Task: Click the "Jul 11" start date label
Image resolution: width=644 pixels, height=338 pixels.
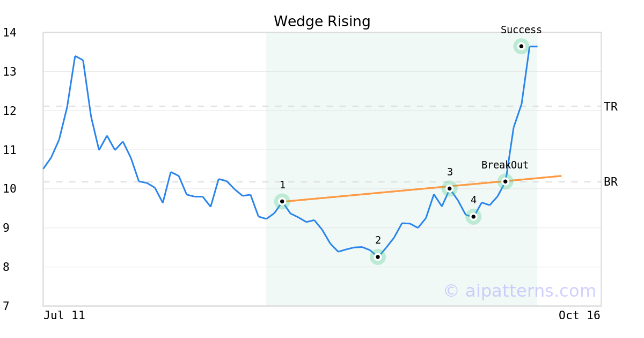Action: pyautogui.click(x=64, y=315)
